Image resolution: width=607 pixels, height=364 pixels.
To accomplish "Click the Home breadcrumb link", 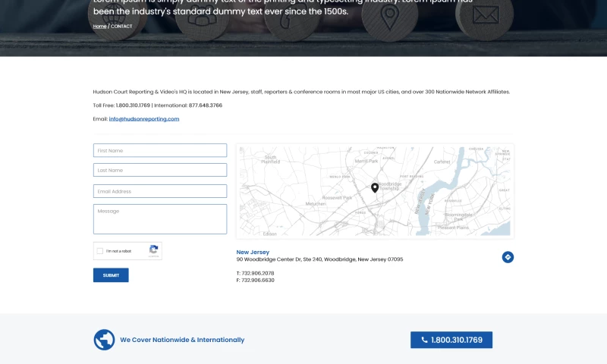I will 99,27.
